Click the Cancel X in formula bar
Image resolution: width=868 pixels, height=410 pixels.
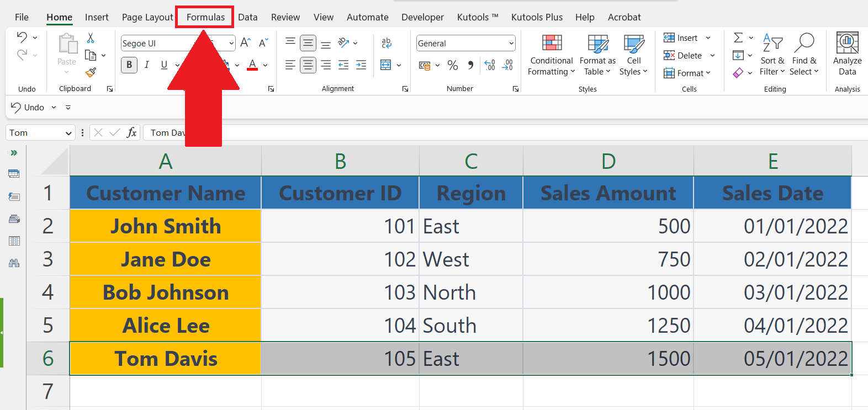coord(98,132)
